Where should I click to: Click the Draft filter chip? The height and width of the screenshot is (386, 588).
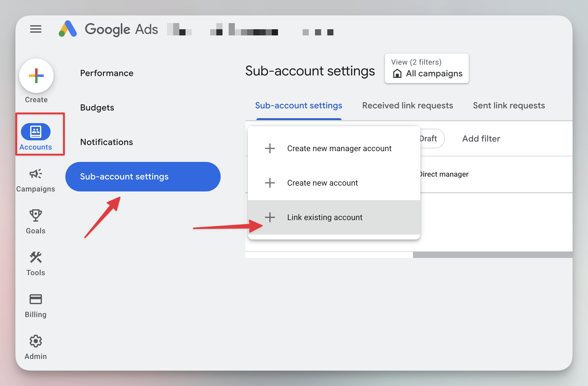point(432,139)
